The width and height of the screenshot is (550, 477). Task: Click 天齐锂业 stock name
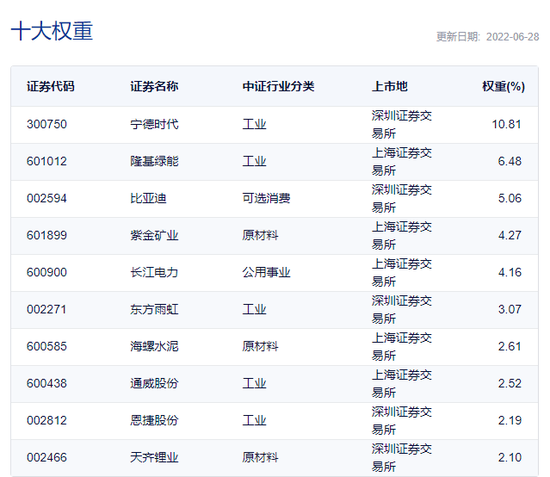[x=154, y=457]
